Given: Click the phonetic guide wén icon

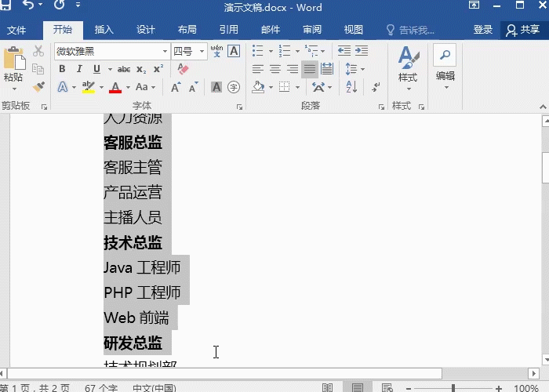Looking at the screenshot, I should 216,51.
